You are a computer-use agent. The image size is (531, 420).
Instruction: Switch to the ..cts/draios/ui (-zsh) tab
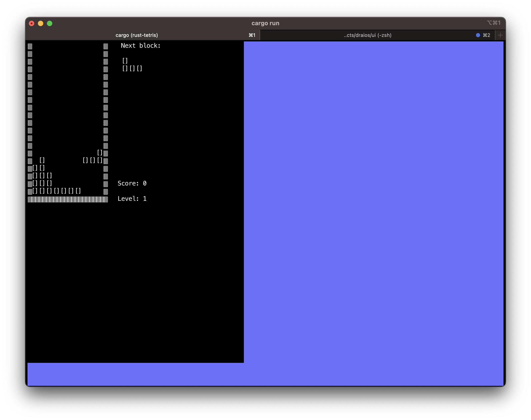pyautogui.click(x=367, y=35)
